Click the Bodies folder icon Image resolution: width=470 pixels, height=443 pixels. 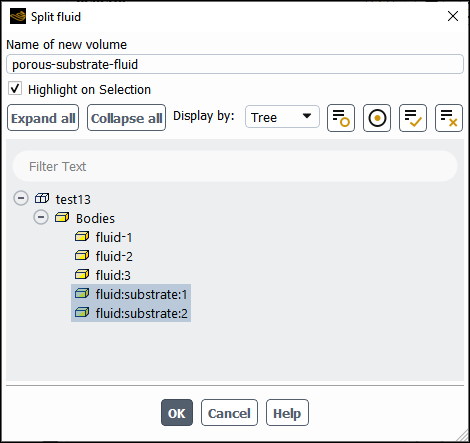coord(62,218)
